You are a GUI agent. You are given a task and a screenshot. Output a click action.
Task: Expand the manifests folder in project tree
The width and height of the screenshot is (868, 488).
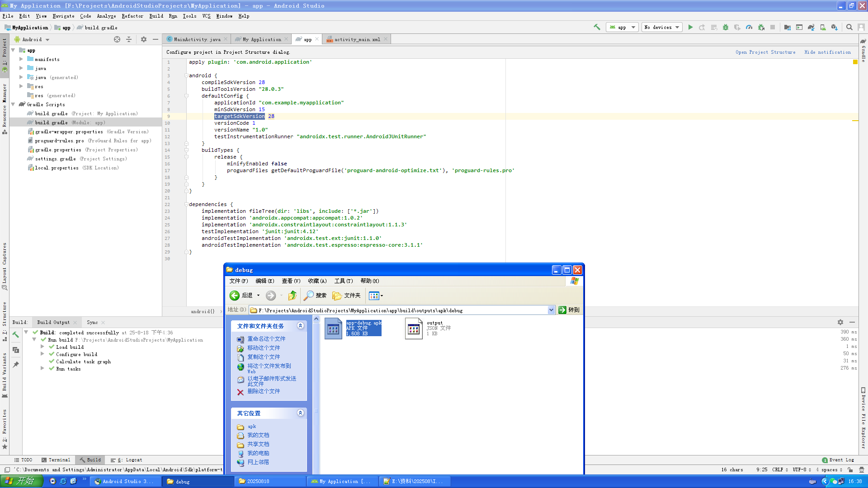coord(21,59)
